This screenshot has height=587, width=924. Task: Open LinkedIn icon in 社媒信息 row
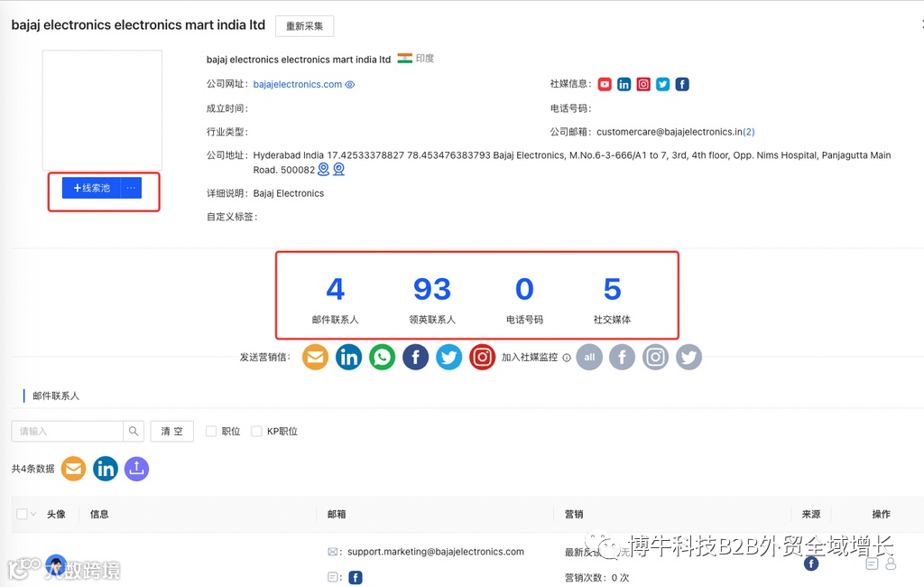click(624, 84)
